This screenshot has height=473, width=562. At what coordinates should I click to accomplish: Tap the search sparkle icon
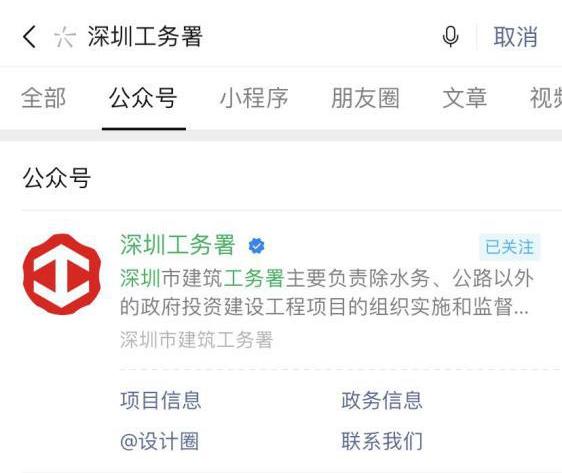tap(65, 37)
